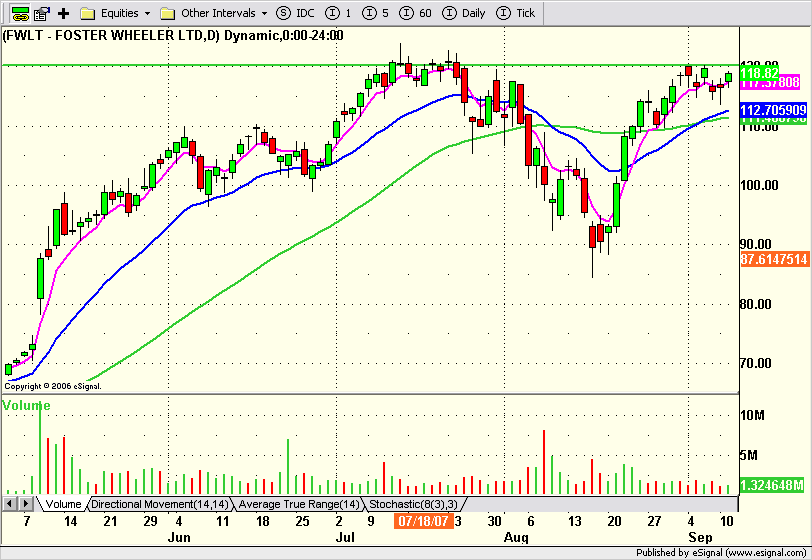This screenshot has width=812, height=560.
Task: Click the left tab scroll arrow
Action: tap(10, 503)
